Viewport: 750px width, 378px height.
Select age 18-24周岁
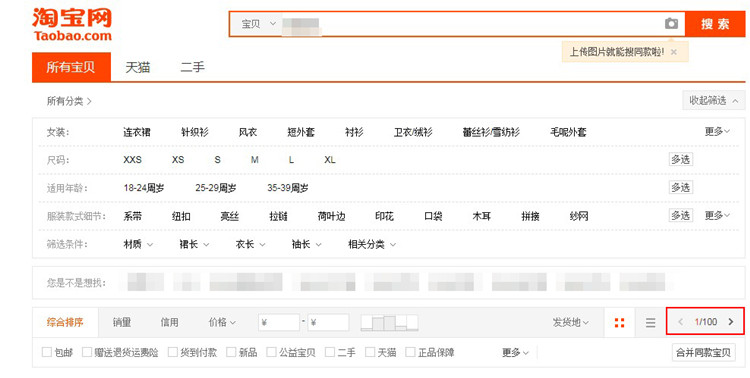143,188
